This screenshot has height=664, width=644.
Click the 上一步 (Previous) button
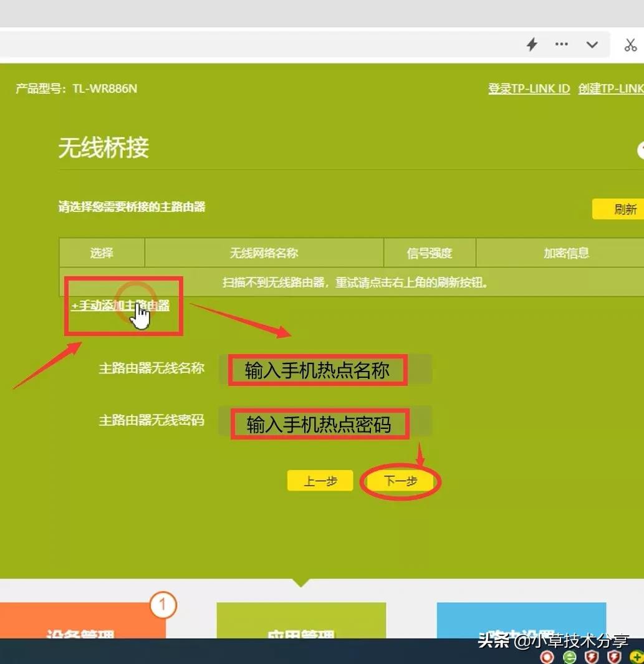[x=320, y=481]
